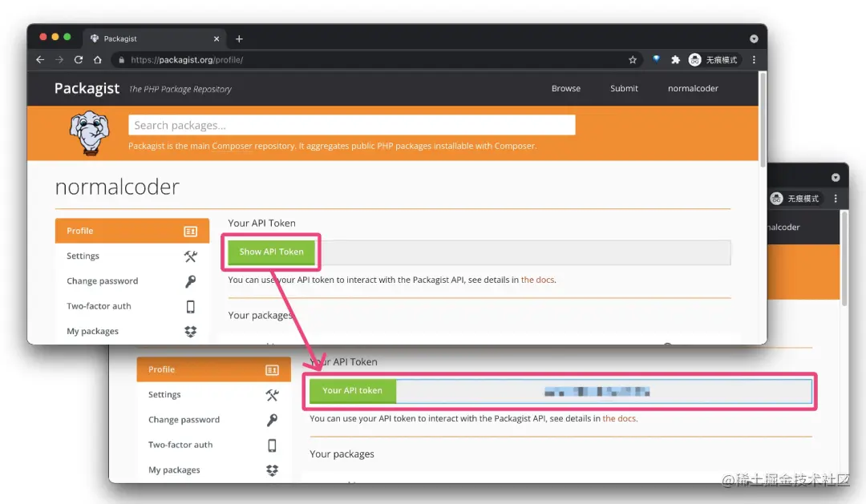866x504 pixels.
Task: Click 'Your API Token' heading in front window
Action: [261, 223]
